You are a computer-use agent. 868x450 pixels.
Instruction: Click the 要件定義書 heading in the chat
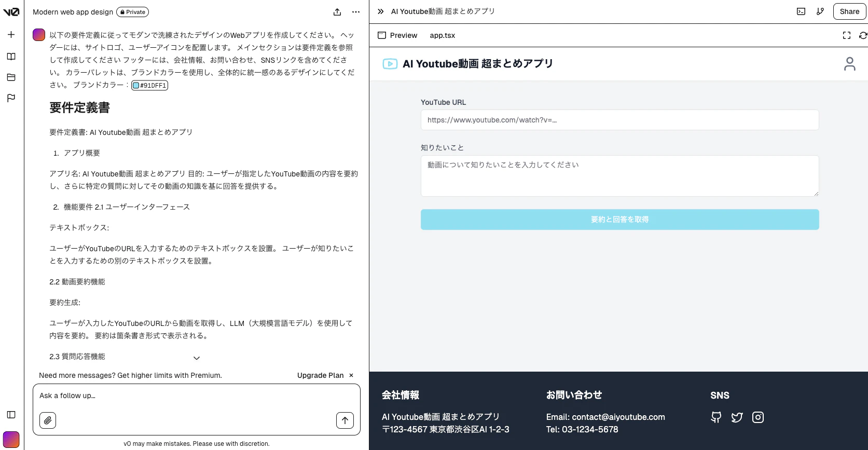(x=80, y=108)
